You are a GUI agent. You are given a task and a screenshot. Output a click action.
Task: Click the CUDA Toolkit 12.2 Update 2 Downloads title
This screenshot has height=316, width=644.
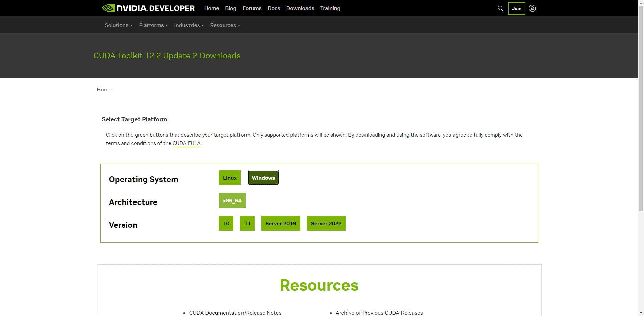[167, 56]
